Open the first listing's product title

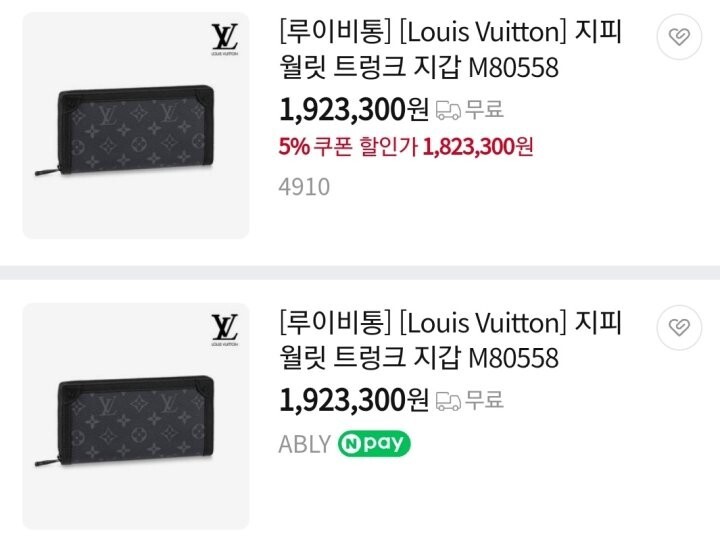(x=450, y=50)
